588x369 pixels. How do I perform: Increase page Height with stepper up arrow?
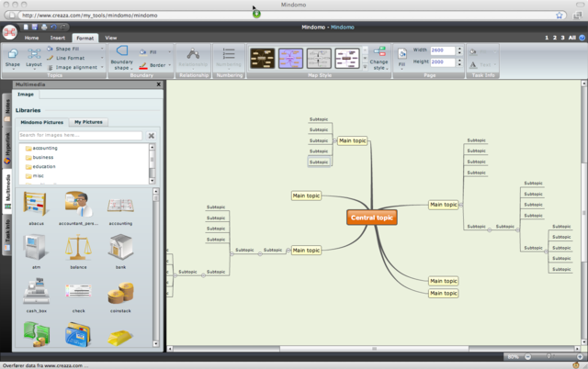459,60
